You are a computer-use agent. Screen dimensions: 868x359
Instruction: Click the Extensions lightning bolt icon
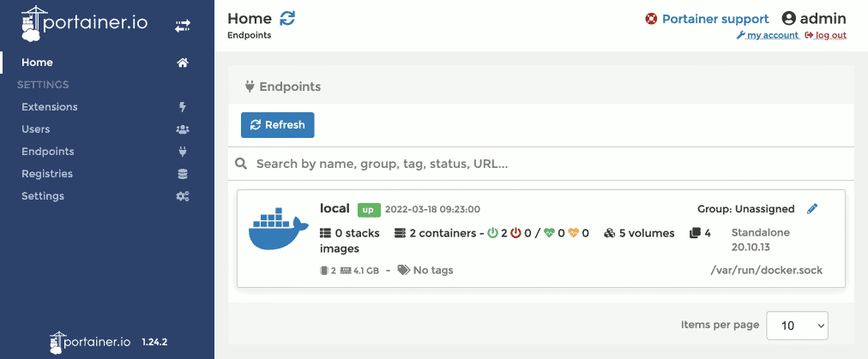(x=183, y=107)
